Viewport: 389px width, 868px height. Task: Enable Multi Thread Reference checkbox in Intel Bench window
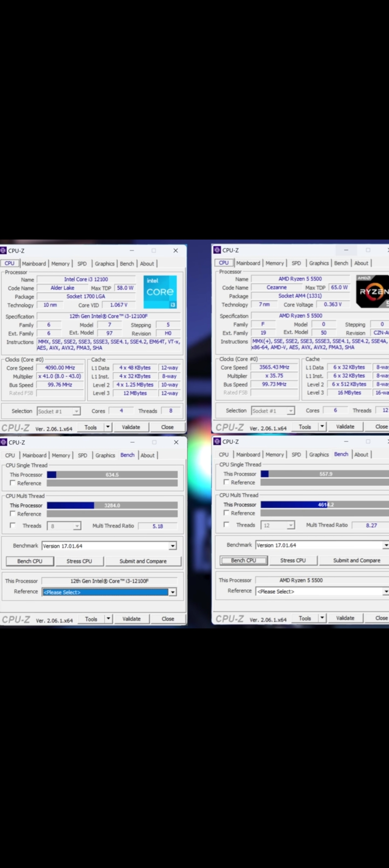(x=13, y=514)
